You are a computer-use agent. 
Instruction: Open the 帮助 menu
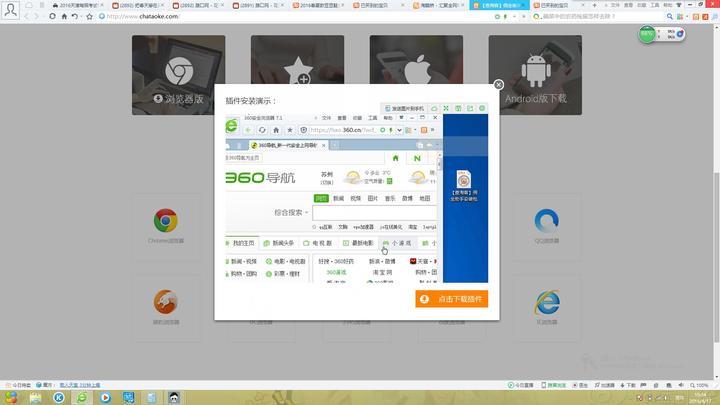pyautogui.click(x=668, y=5)
